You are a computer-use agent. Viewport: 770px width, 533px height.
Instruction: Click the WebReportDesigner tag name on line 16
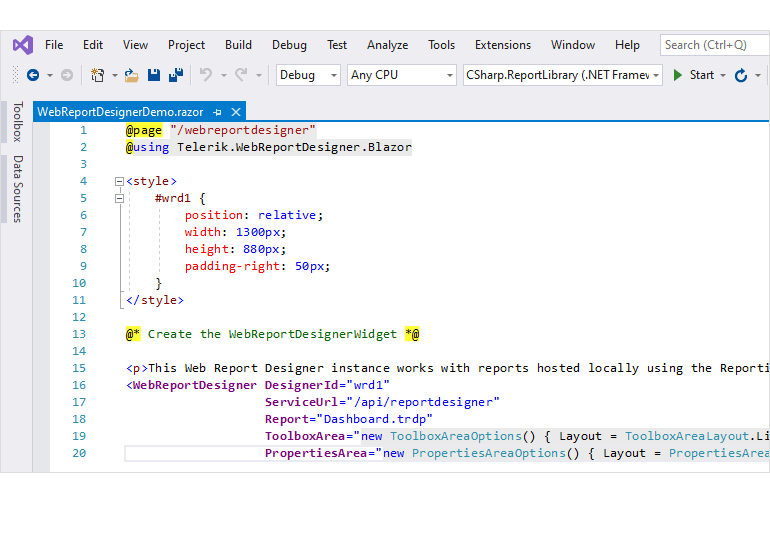point(194,385)
